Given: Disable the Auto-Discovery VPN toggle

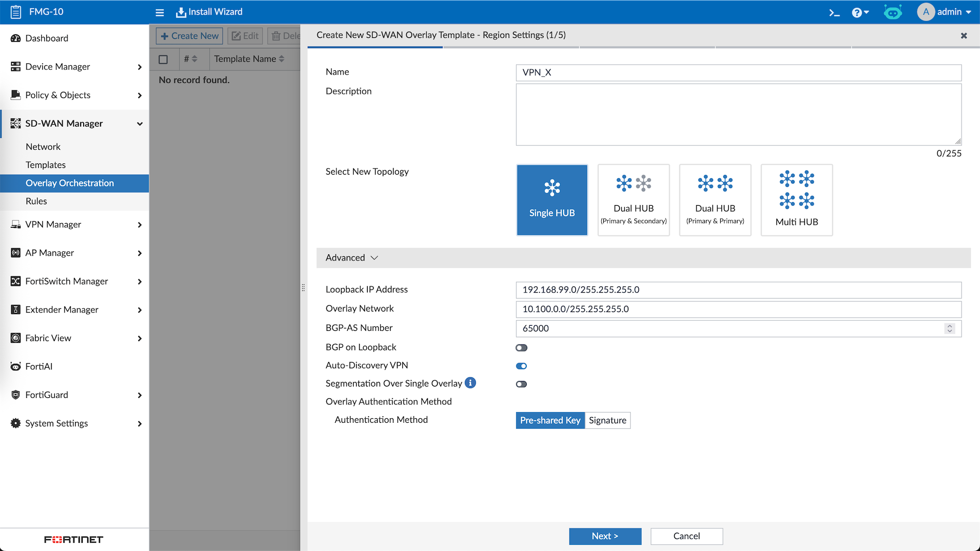Looking at the screenshot, I should (x=521, y=366).
